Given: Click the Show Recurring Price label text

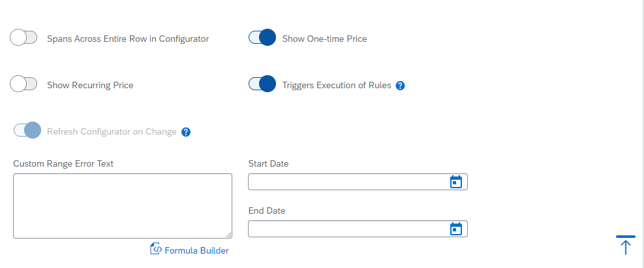Looking at the screenshot, I should pyautogui.click(x=90, y=85).
